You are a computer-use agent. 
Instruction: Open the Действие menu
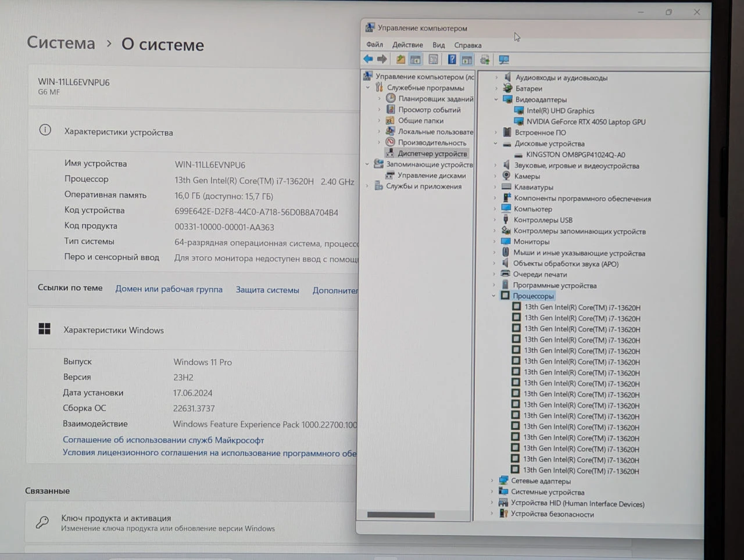tap(407, 45)
